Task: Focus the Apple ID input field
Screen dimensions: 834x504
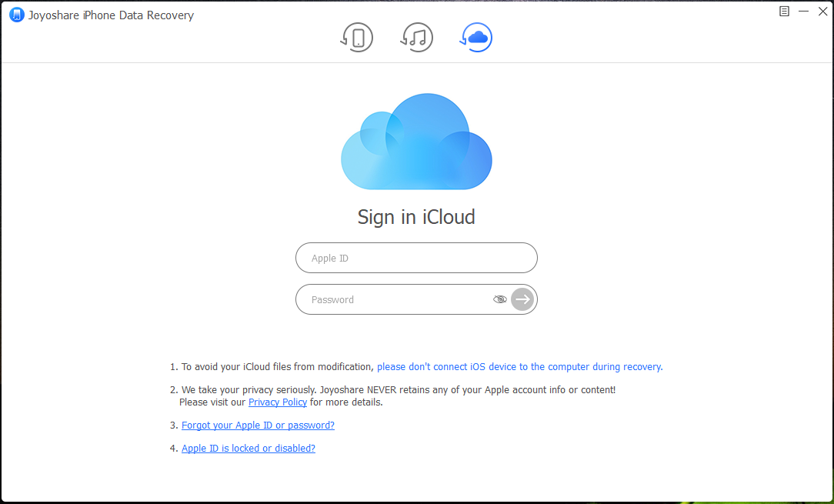Action: coord(415,258)
